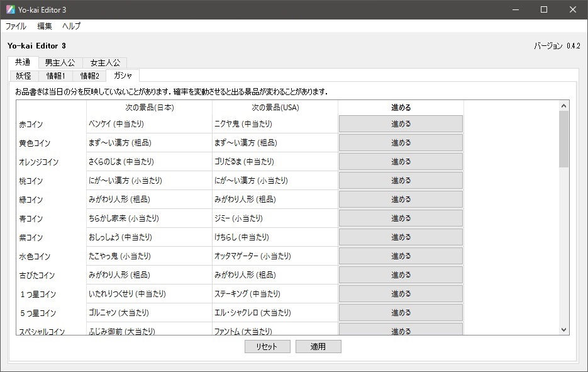The height and width of the screenshot is (372, 588).
Task: Click 進める for 1つ星コイン row
Action: pos(401,294)
